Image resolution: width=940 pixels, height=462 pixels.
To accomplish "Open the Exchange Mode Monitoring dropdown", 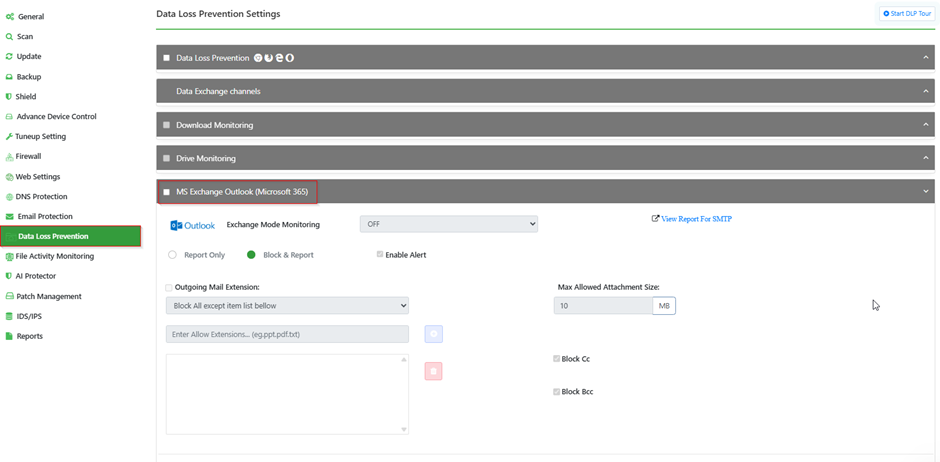I will point(448,224).
